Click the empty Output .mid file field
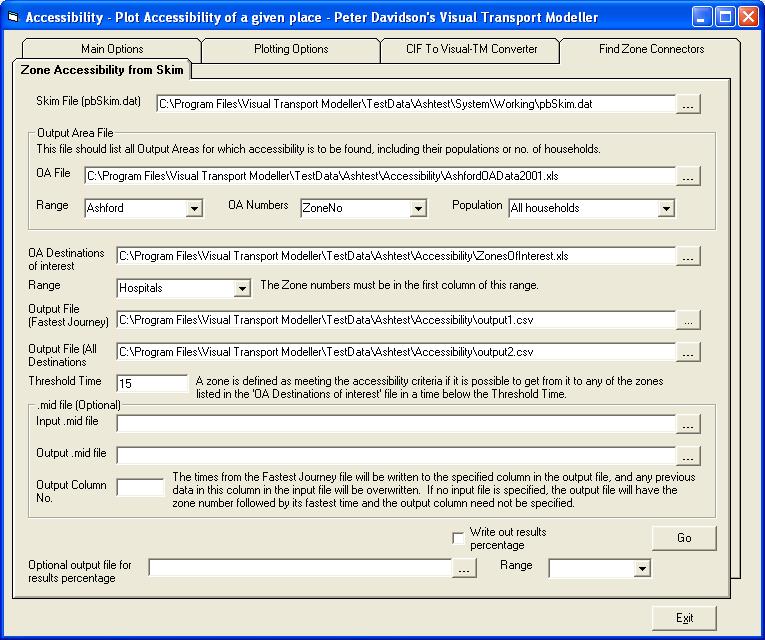The height and width of the screenshot is (640, 765). tap(396, 456)
